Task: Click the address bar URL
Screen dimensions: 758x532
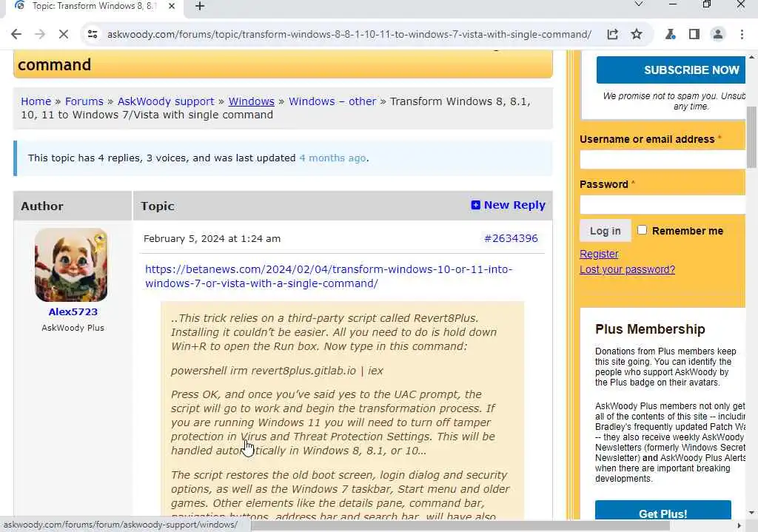Action: tap(349, 34)
